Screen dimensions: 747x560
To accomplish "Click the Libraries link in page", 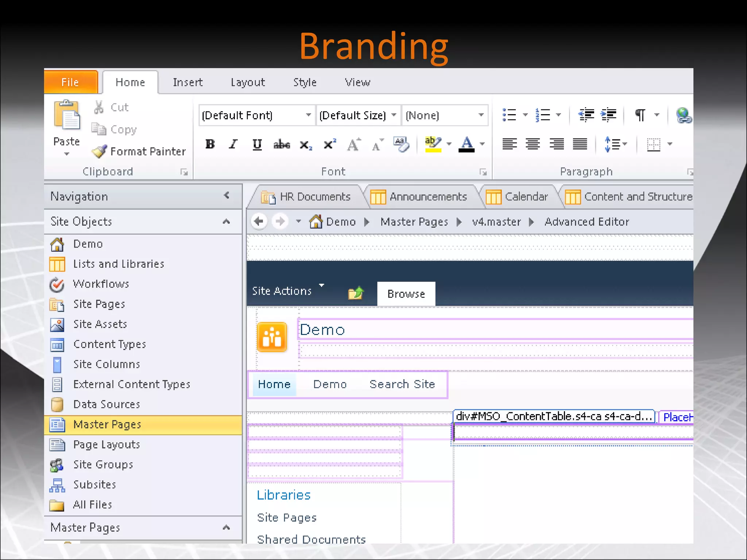I will tap(283, 495).
